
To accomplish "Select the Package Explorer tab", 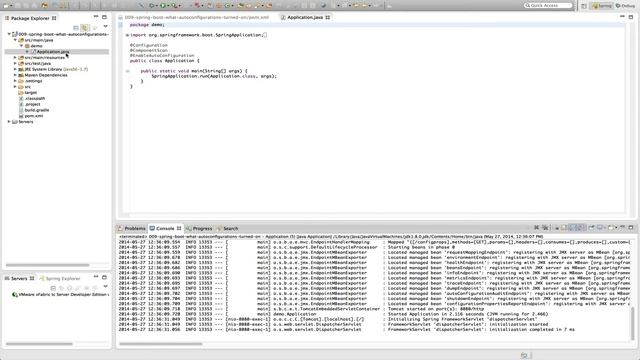I will point(30,18).
